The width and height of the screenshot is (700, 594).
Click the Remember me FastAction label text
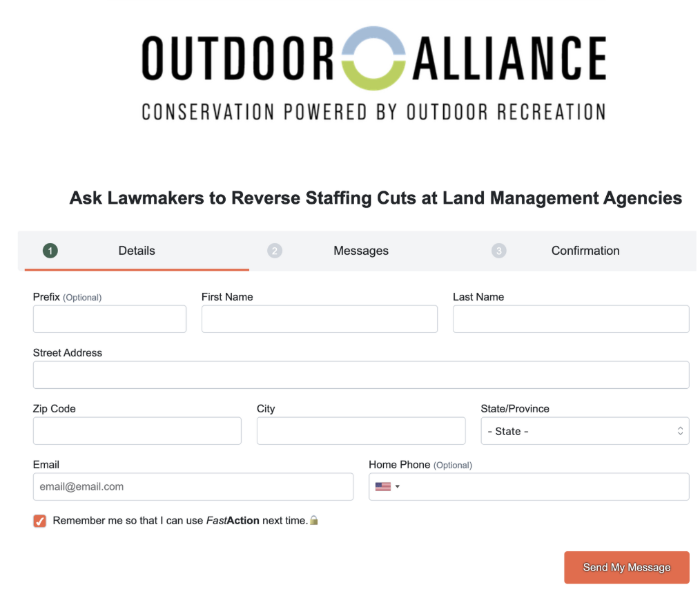tap(180, 521)
